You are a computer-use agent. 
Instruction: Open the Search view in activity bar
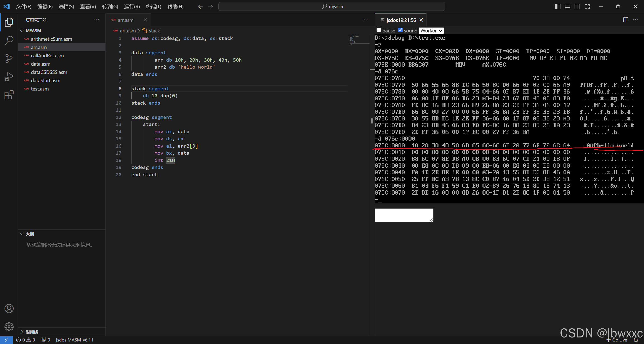click(x=9, y=40)
